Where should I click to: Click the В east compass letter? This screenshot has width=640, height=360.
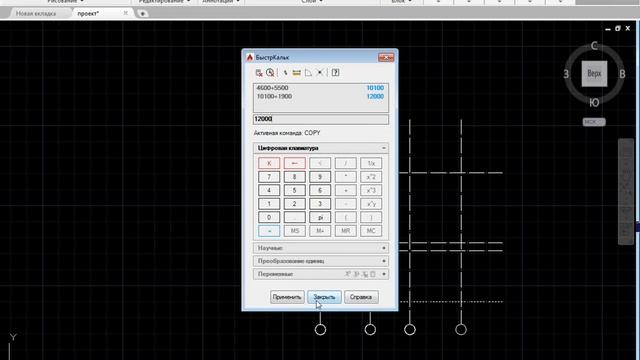click(x=622, y=74)
